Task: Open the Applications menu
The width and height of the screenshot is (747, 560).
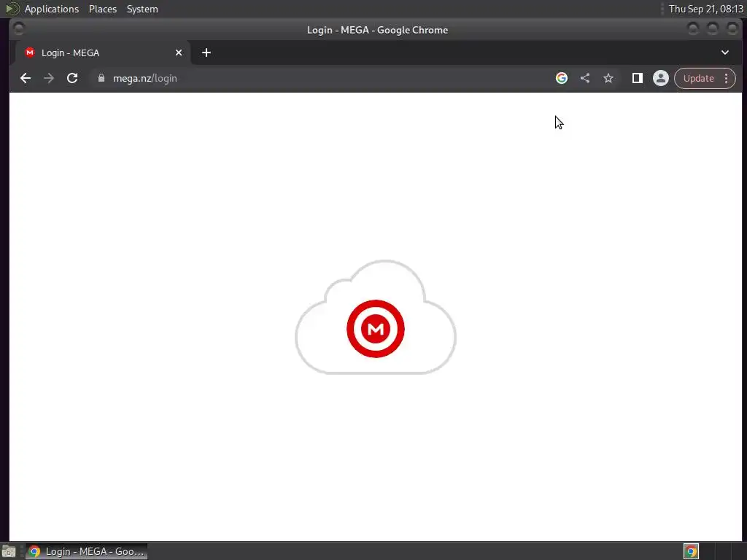Action: (x=52, y=9)
